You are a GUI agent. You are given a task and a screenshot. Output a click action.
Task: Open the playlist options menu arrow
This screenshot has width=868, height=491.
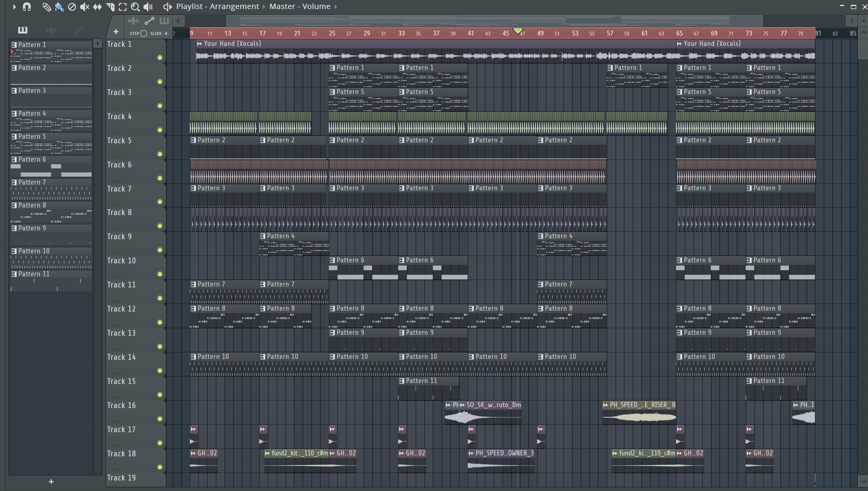tap(14, 7)
